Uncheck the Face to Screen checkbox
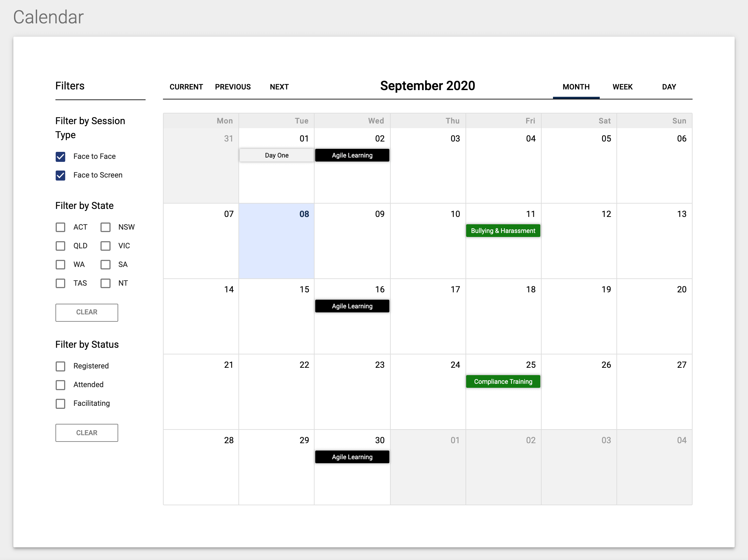Screen dimensions: 748x560 coord(60,176)
